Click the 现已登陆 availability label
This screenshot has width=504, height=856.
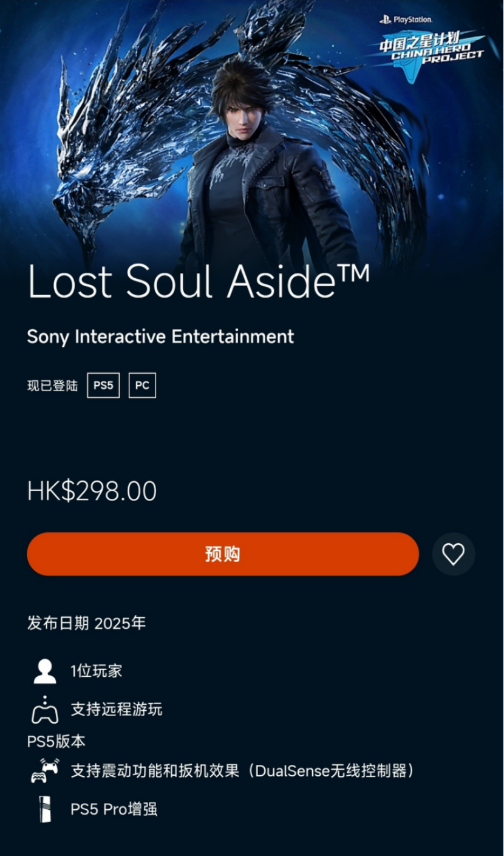coord(53,386)
